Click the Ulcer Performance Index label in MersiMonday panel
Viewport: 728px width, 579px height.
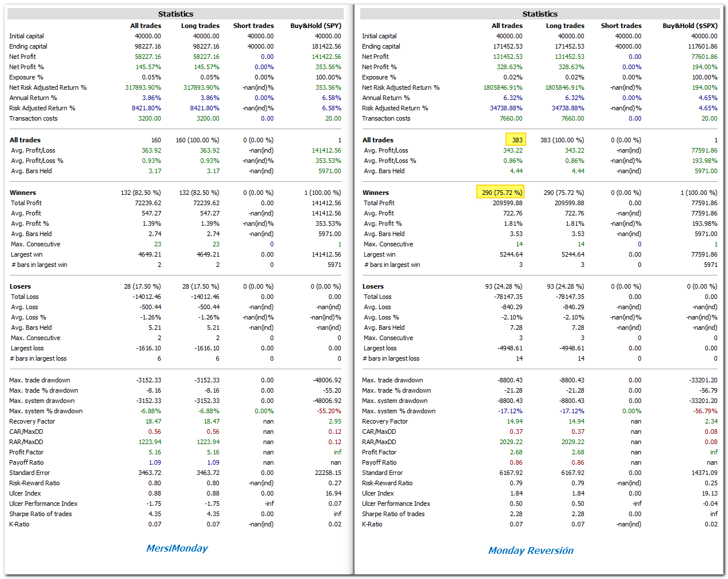[x=43, y=504]
